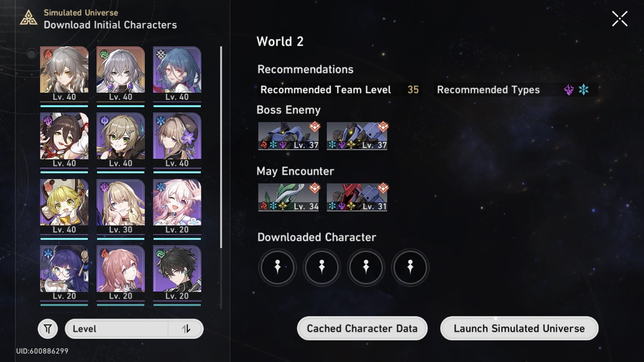Select the fourth empty Downloaded Character slot
644x362 pixels.
coord(410,267)
